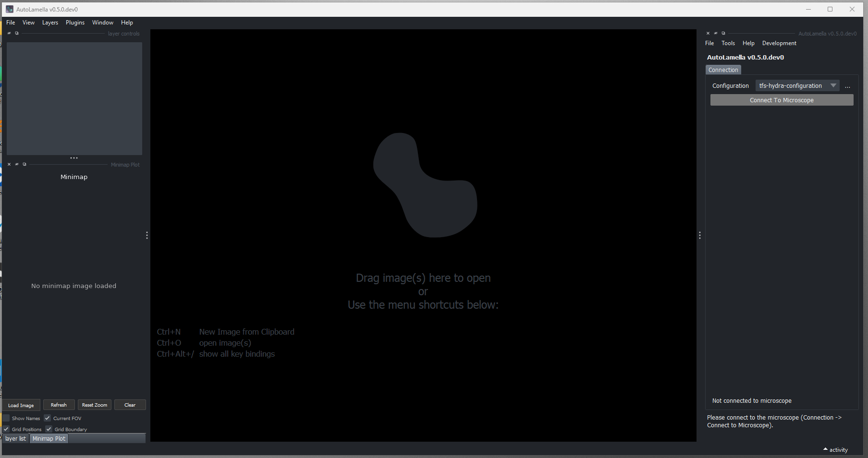Enable Show Names
Screen dimensions: 868x458
click(6, 418)
